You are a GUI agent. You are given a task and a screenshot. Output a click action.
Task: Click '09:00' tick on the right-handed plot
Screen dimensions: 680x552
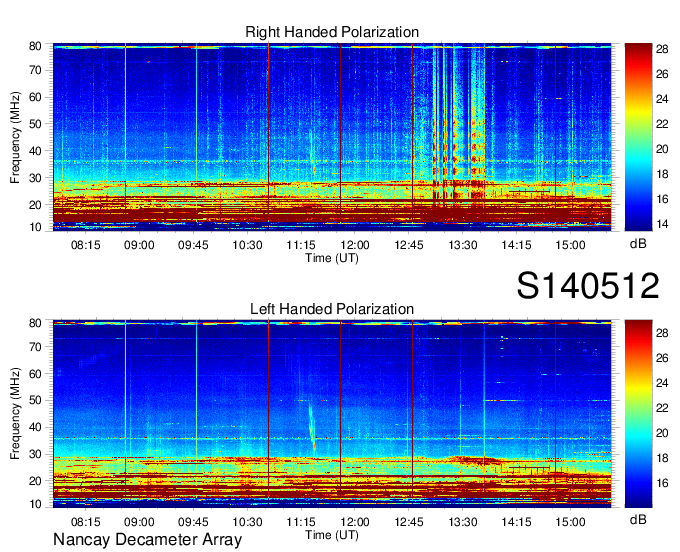[x=139, y=245]
